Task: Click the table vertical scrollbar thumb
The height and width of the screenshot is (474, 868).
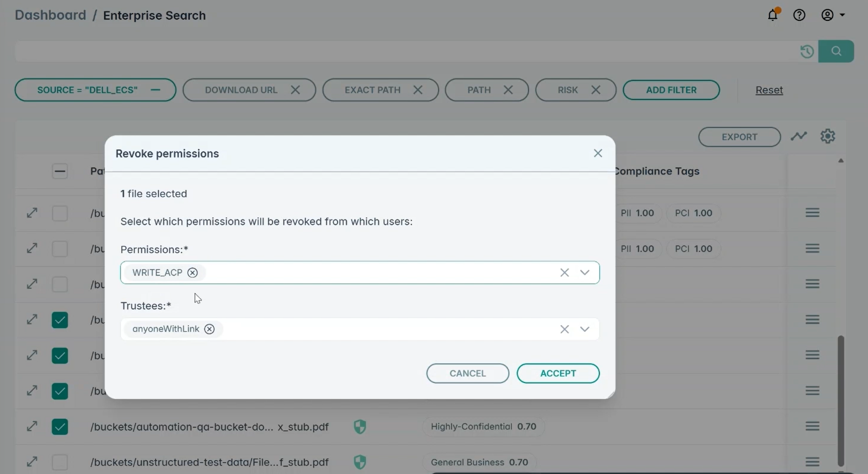Action: [841, 401]
